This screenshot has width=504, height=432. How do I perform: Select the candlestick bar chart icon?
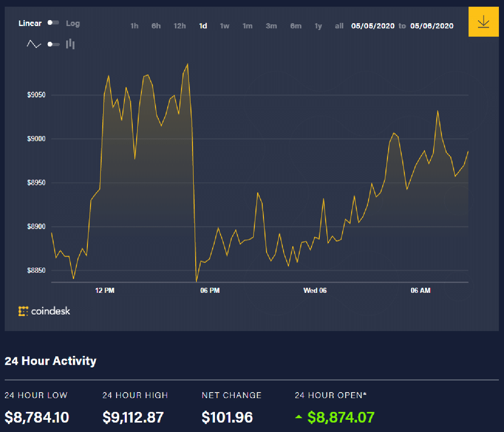(70, 44)
